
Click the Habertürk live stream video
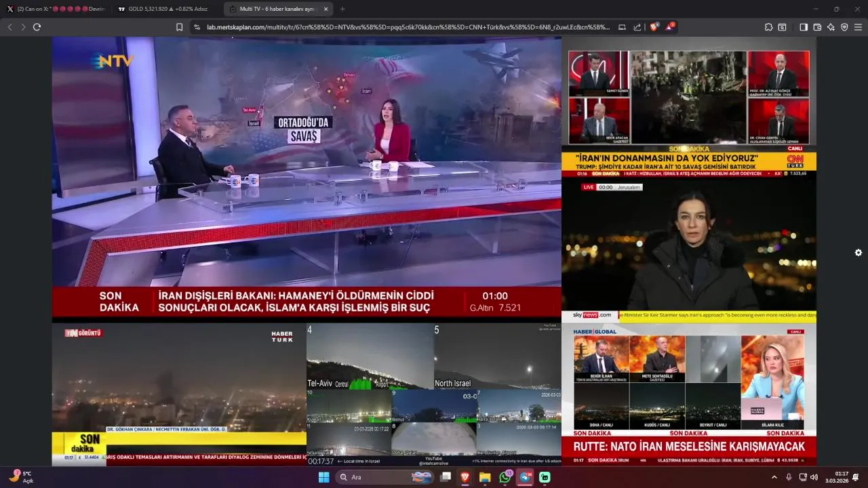point(179,394)
